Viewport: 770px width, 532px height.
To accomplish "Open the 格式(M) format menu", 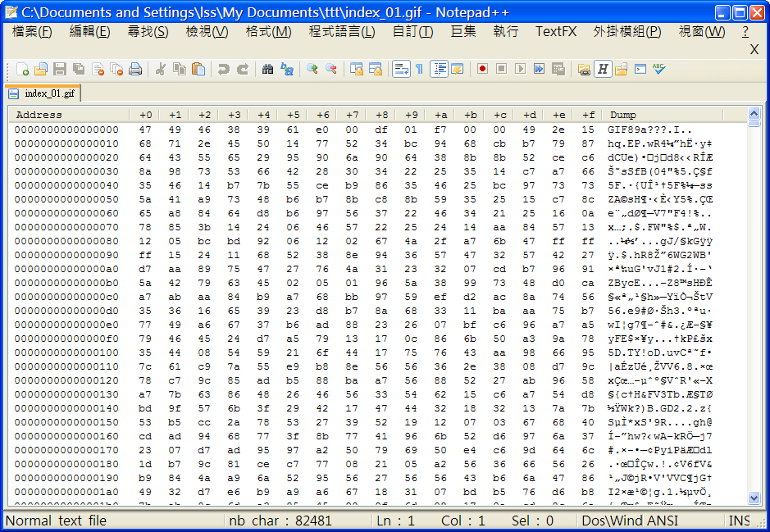I will [x=269, y=31].
